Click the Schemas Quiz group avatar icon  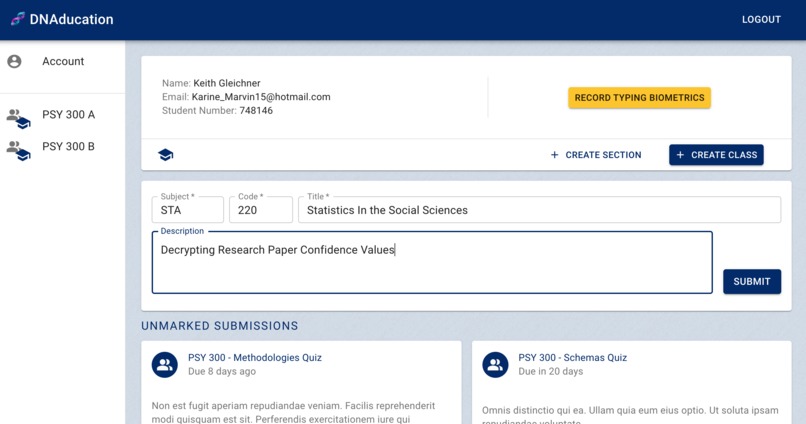tap(495, 364)
